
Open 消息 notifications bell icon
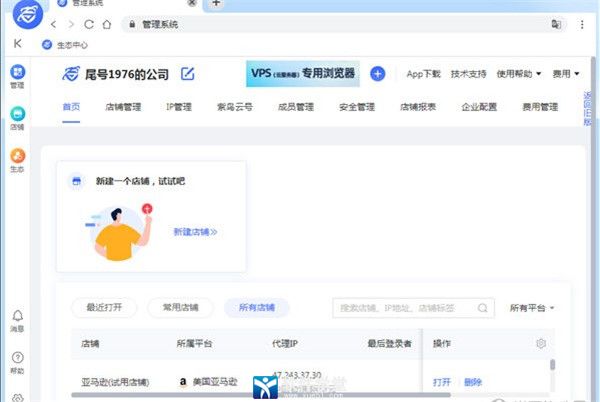(17, 317)
